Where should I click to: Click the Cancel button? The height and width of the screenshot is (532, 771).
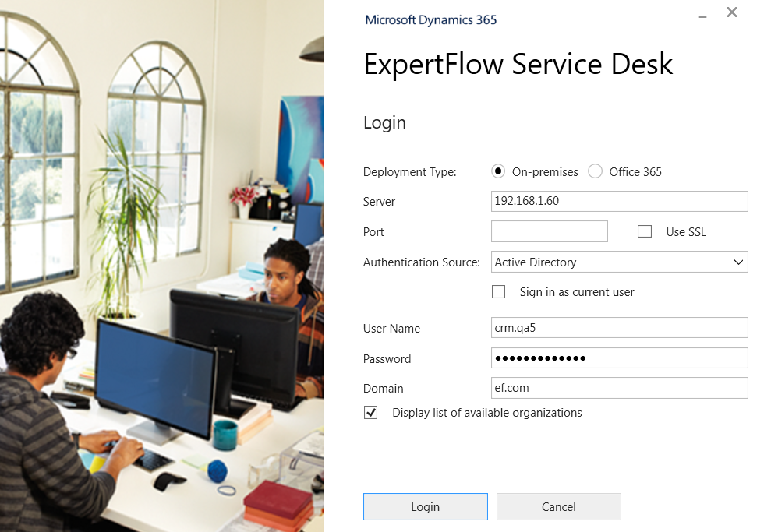558,507
